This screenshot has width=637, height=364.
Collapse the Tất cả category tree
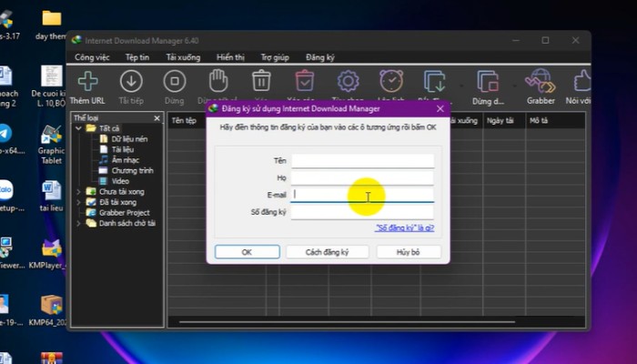click(79, 128)
